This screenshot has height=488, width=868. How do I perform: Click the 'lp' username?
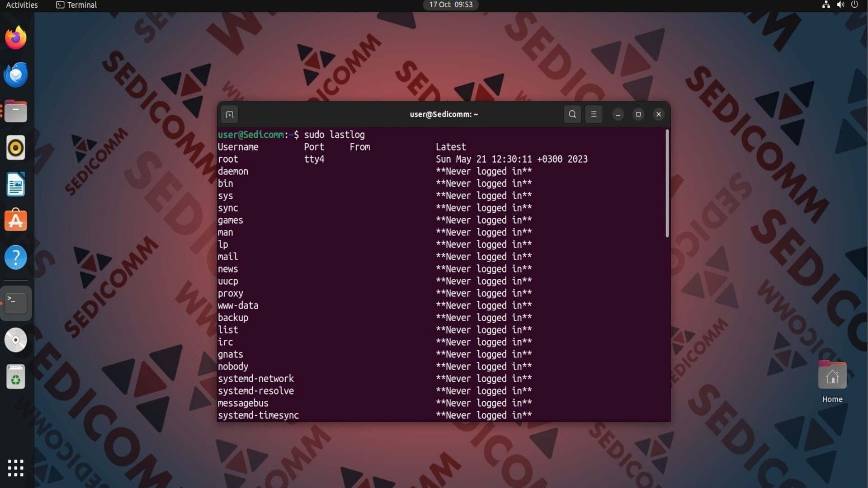pos(223,244)
